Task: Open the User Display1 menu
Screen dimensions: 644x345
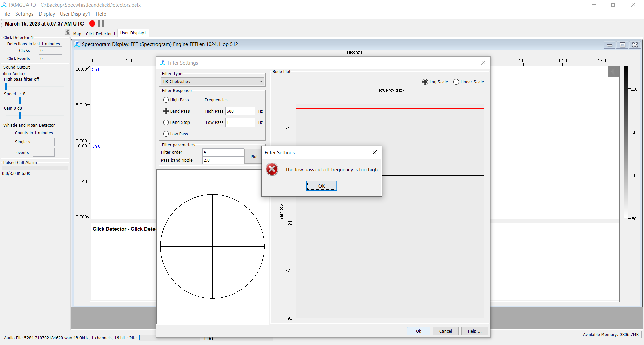Action: (75, 14)
